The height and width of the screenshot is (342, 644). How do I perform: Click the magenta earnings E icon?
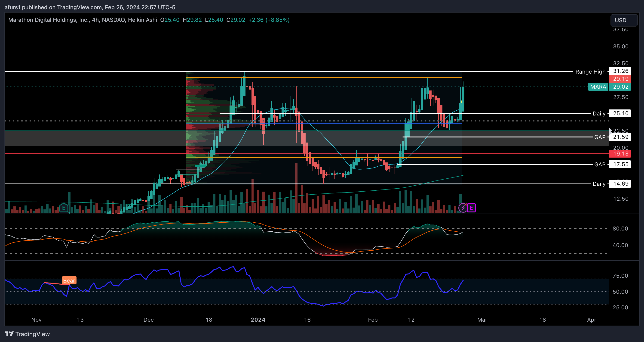point(471,208)
